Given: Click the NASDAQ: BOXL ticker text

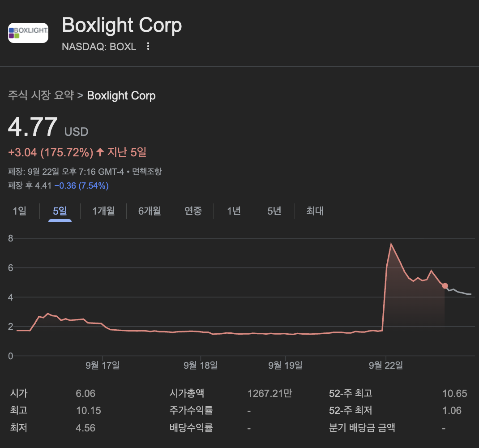Looking at the screenshot, I should tap(99, 47).
